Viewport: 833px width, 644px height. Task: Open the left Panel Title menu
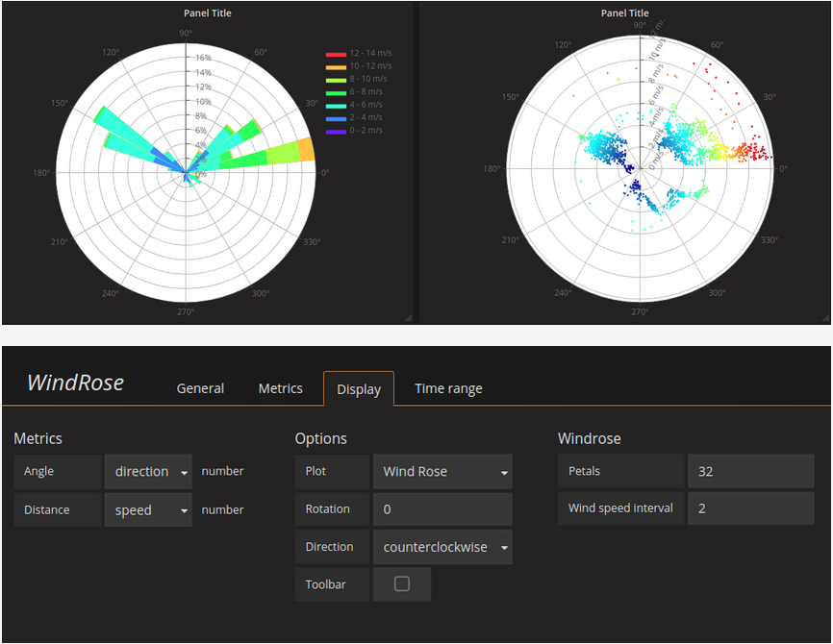click(207, 12)
